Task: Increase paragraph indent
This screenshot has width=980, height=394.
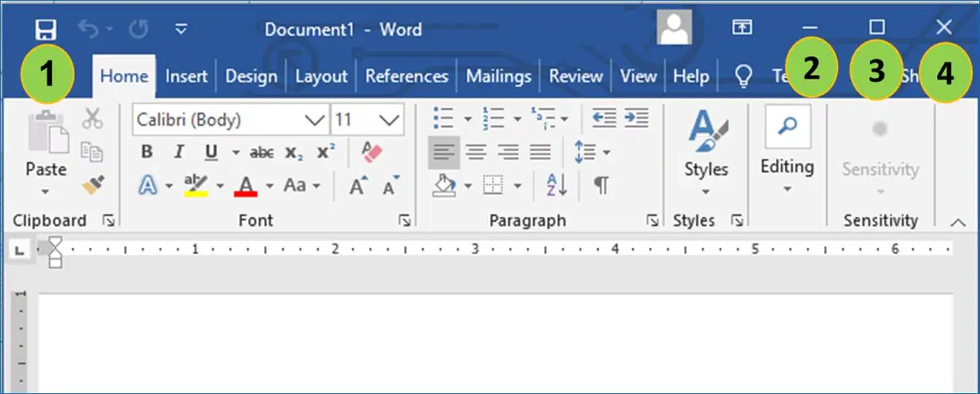Action: coord(637,118)
